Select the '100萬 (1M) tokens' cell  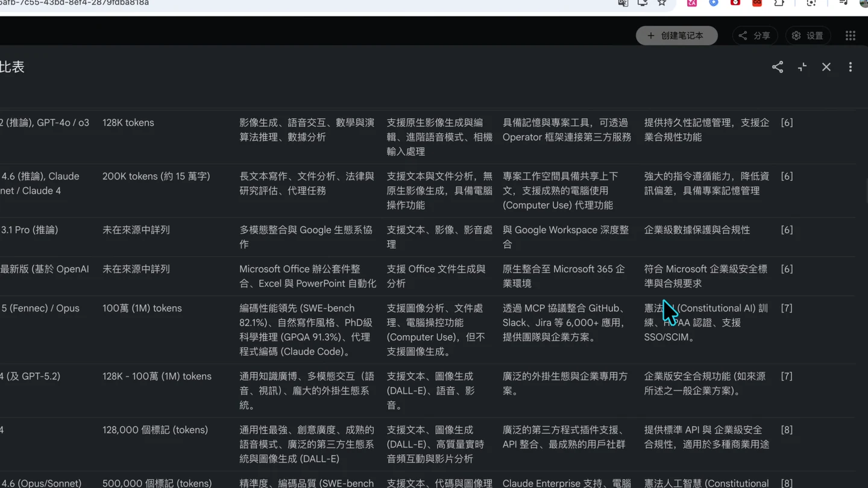click(x=142, y=308)
